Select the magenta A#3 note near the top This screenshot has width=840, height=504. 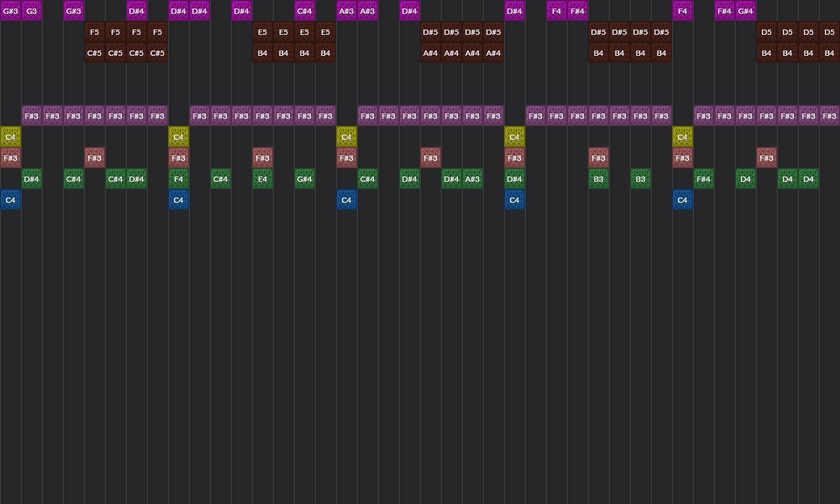[x=346, y=11]
